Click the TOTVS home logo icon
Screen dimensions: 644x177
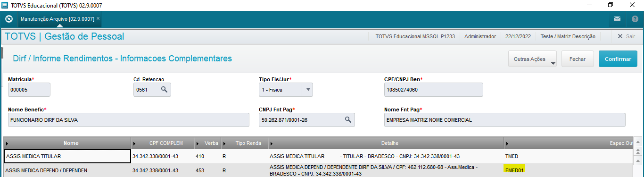(8, 19)
